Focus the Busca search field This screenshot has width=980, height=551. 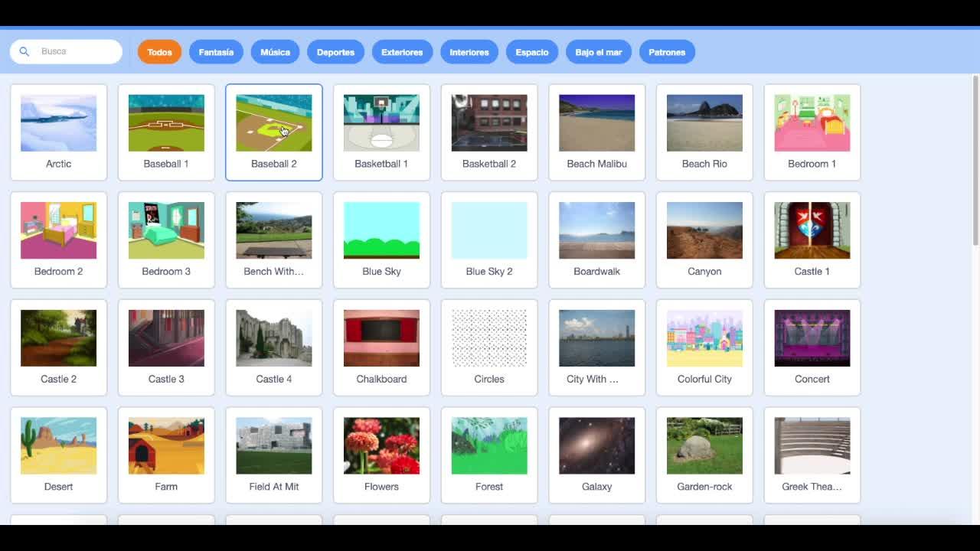click(x=66, y=51)
